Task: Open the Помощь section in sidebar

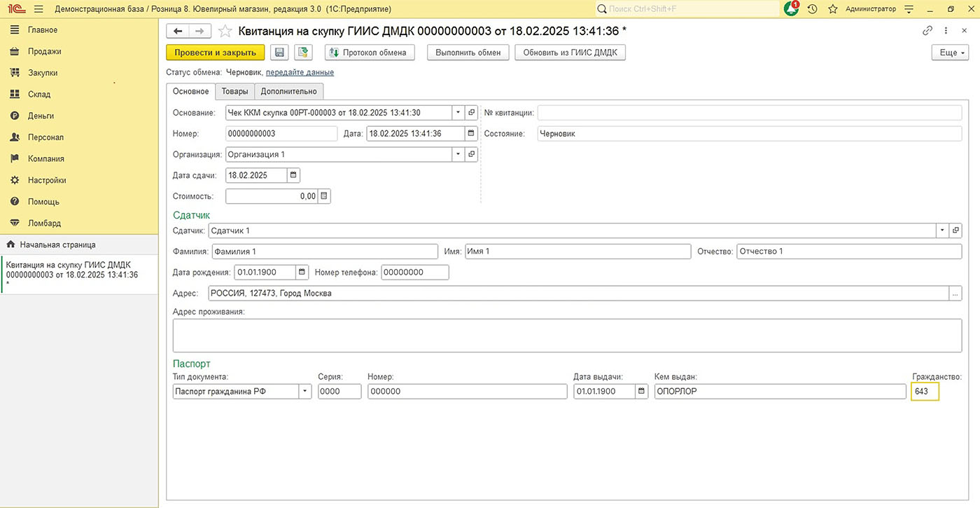Action: pos(79,202)
